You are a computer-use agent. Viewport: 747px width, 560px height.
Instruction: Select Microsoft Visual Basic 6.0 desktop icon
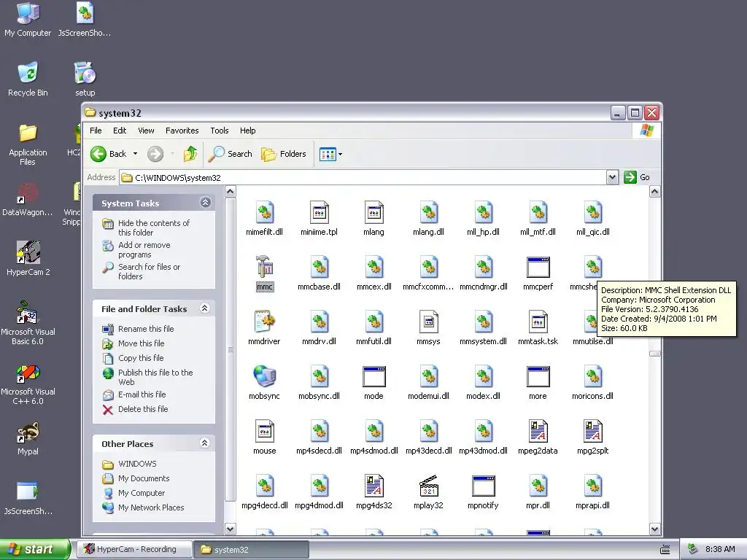pos(28,323)
